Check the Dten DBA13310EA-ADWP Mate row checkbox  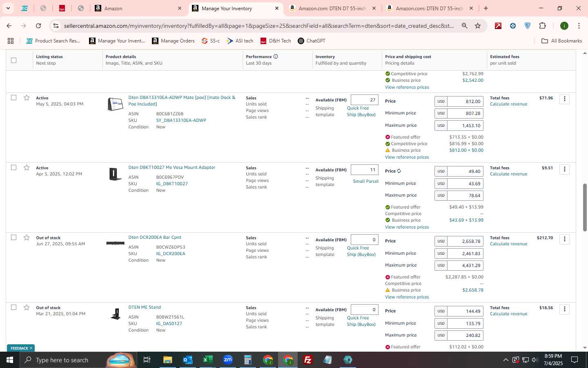click(13, 98)
